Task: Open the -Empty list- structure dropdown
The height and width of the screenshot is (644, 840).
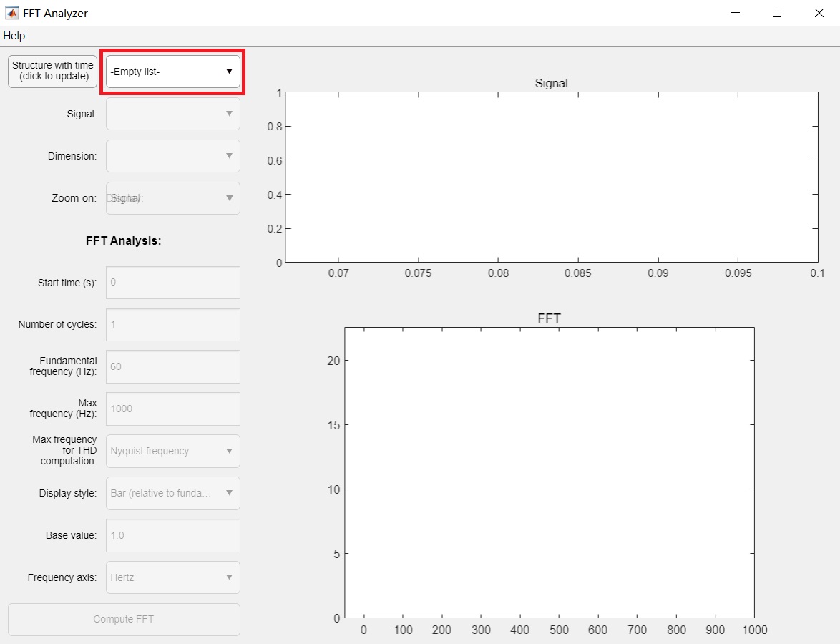Action: 172,72
